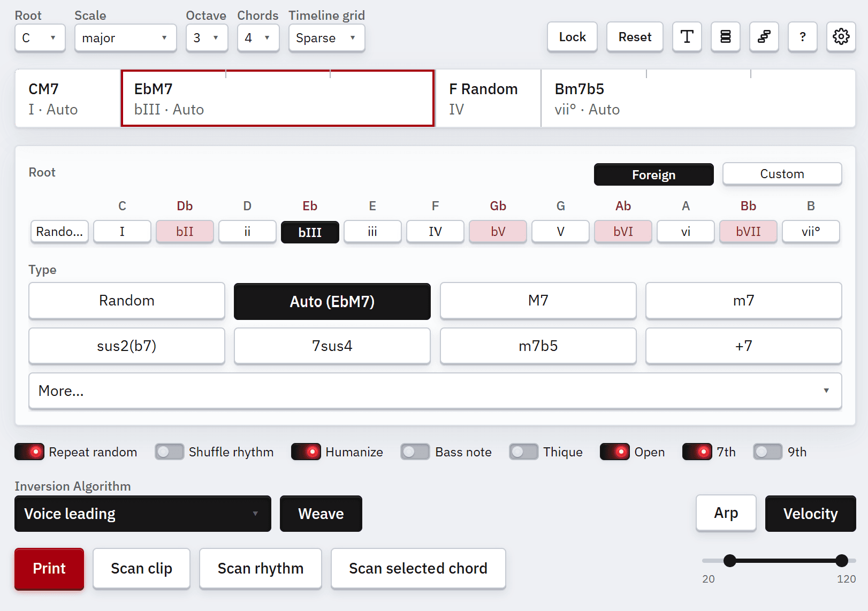Click the red Print button

click(49, 569)
